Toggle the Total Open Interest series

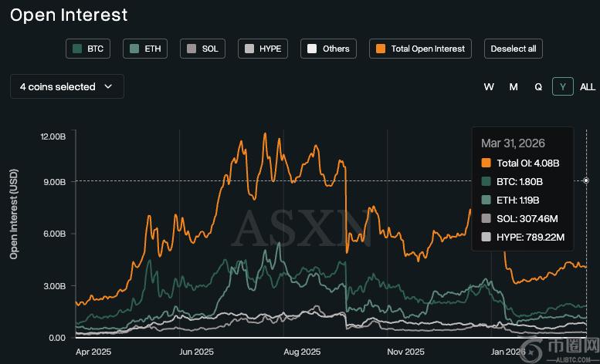click(421, 49)
